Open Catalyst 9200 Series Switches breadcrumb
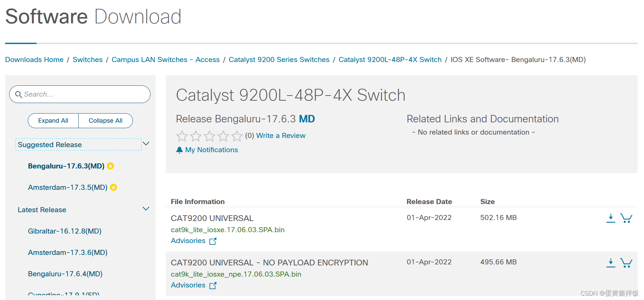The height and width of the screenshot is (300, 644). [279, 60]
